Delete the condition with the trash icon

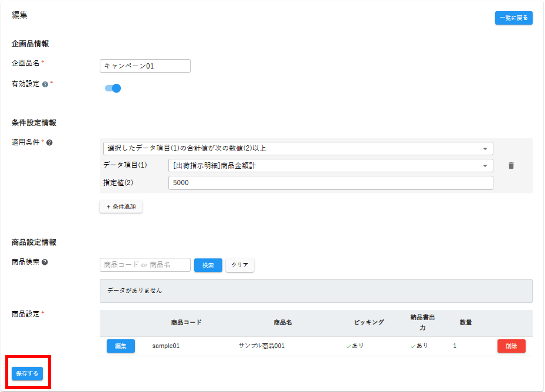coord(511,166)
